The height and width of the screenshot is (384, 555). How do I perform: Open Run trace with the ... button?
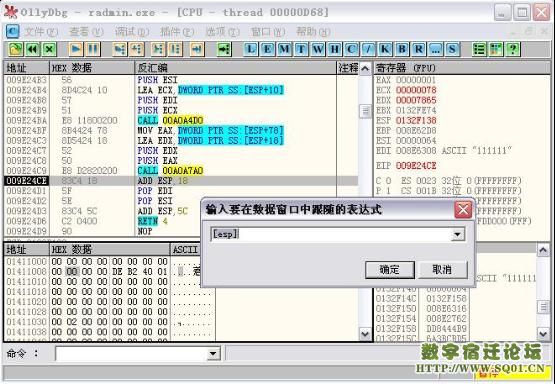[x=436, y=49]
